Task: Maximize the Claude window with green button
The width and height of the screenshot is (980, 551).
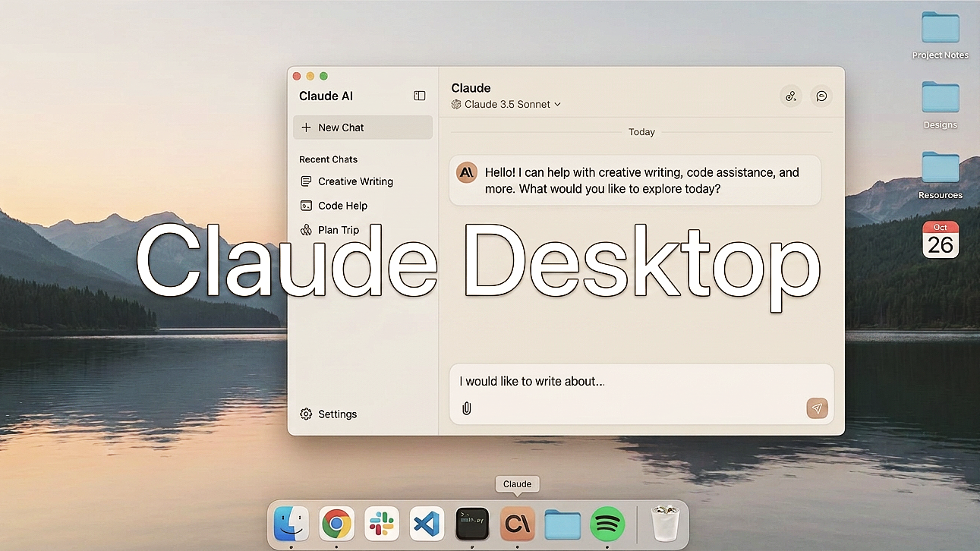Action: [x=323, y=76]
